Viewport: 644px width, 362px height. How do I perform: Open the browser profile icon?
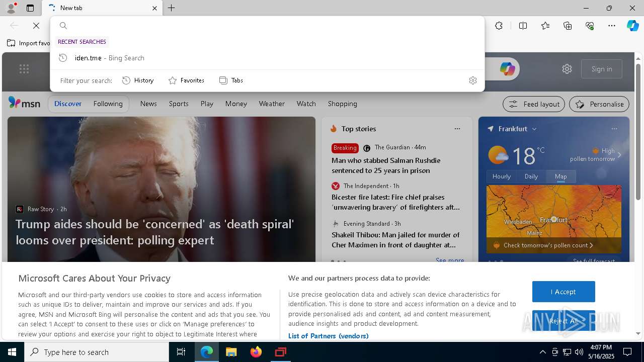pos(11,8)
